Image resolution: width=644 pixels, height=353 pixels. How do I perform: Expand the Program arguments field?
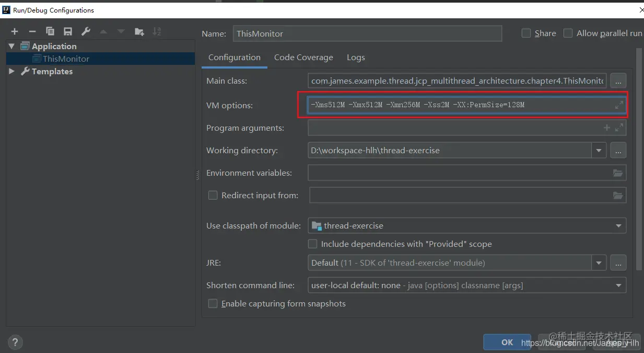619,128
